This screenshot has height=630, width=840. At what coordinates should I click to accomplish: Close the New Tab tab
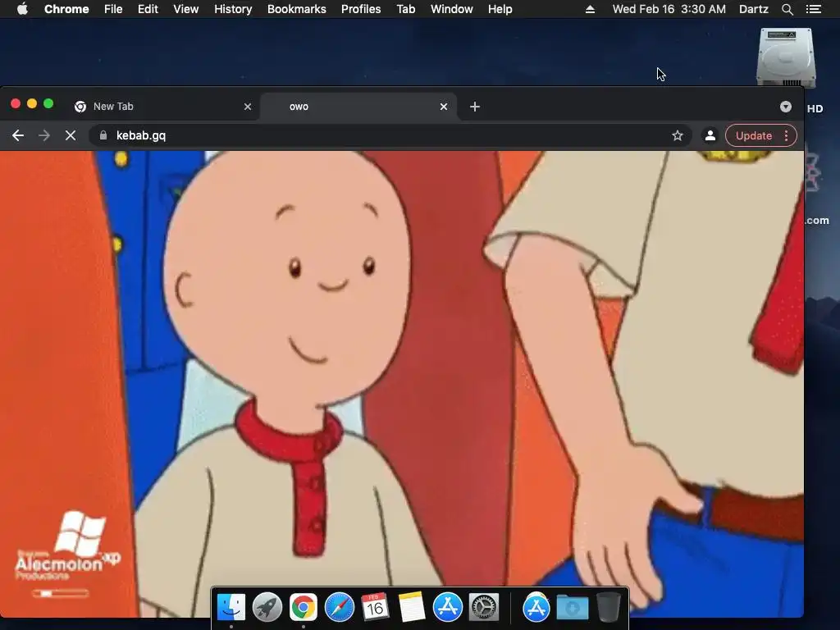(248, 107)
